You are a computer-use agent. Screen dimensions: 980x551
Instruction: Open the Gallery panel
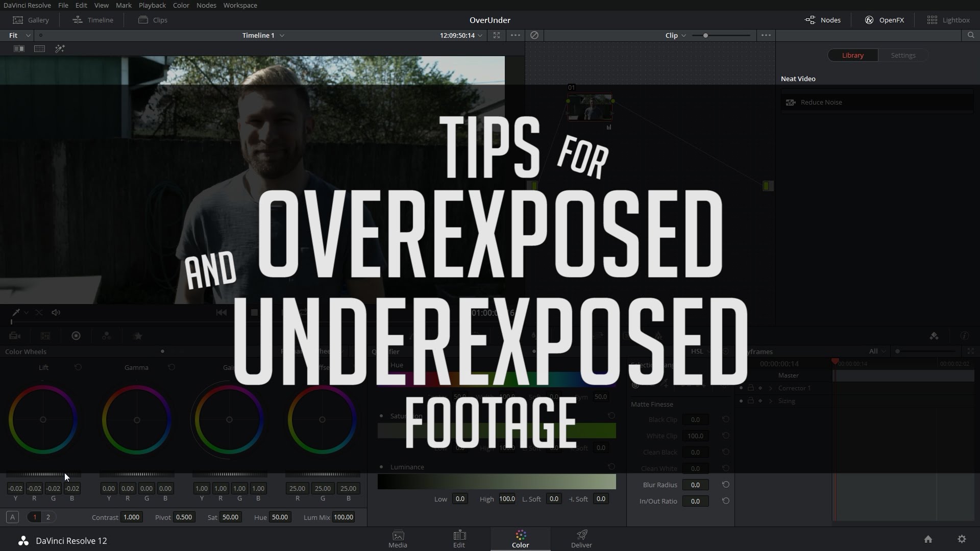tap(31, 20)
